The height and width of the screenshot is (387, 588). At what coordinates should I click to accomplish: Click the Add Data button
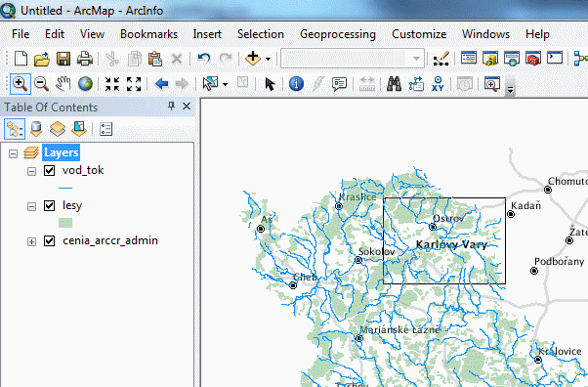coord(253,59)
